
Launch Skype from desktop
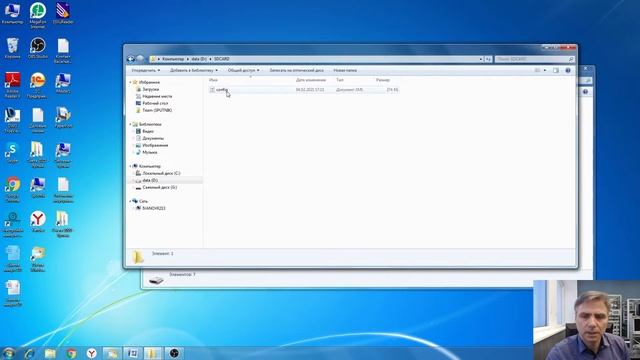pos(12,153)
